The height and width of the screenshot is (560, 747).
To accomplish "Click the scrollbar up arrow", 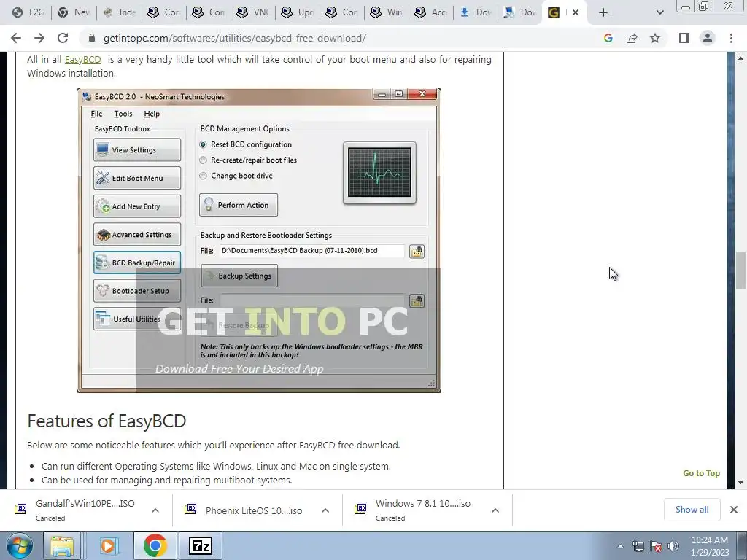I will pyautogui.click(x=740, y=58).
